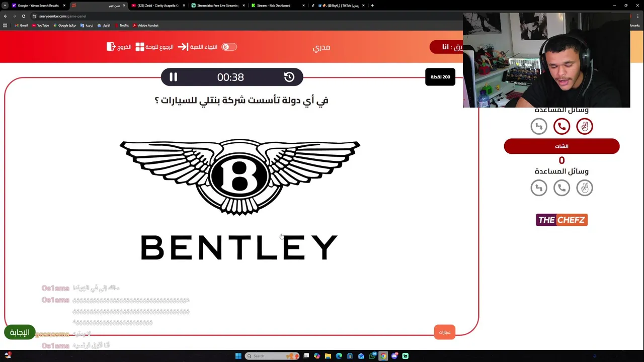Open Discord from the taskbar
The height and width of the screenshot is (362, 644).
[394, 356]
